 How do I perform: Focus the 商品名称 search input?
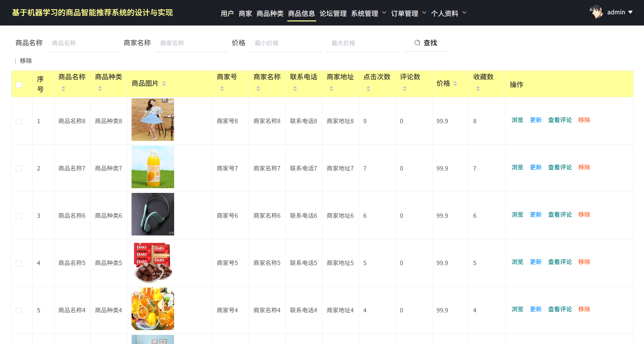coord(83,43)
